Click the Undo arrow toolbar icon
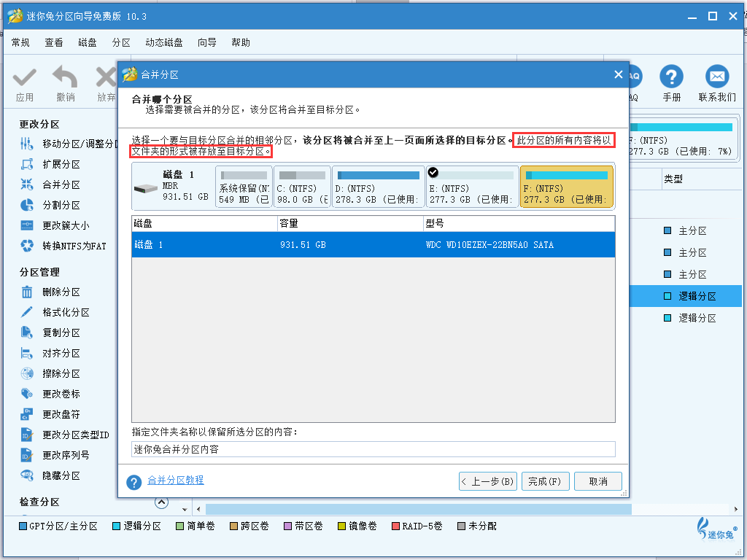747x560 pixels. [65, 77]
